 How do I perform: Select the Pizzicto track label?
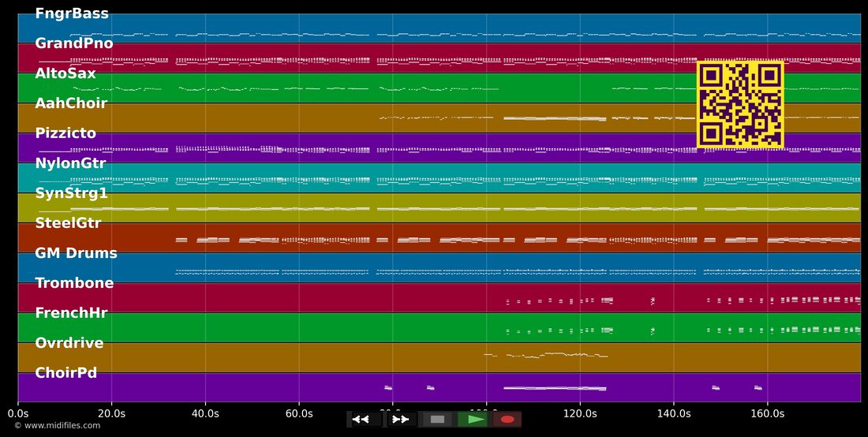click(65, 133)
